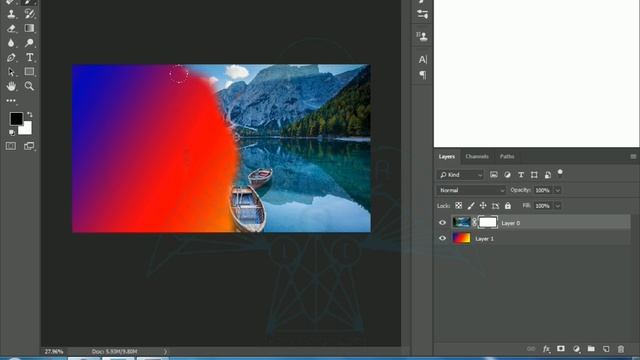This screenshot has width=640, height=360.
Task: Select the Horizontal Type tool
Action: (29, 58)
